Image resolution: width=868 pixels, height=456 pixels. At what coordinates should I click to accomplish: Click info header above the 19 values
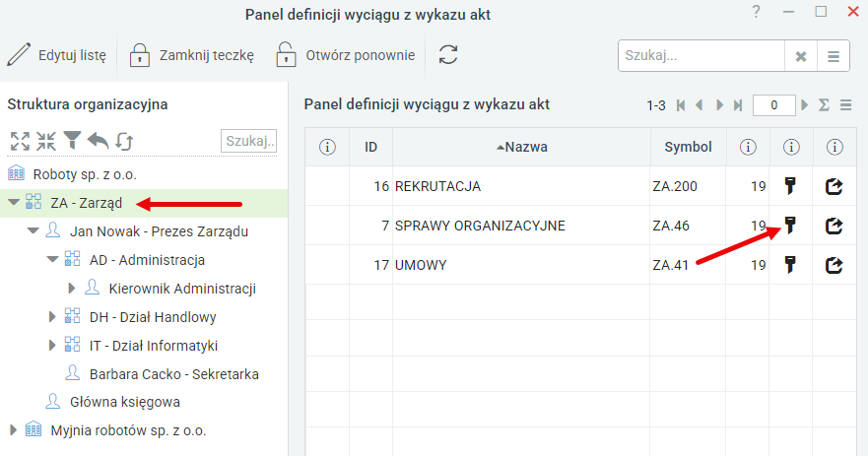click(748, 147)
